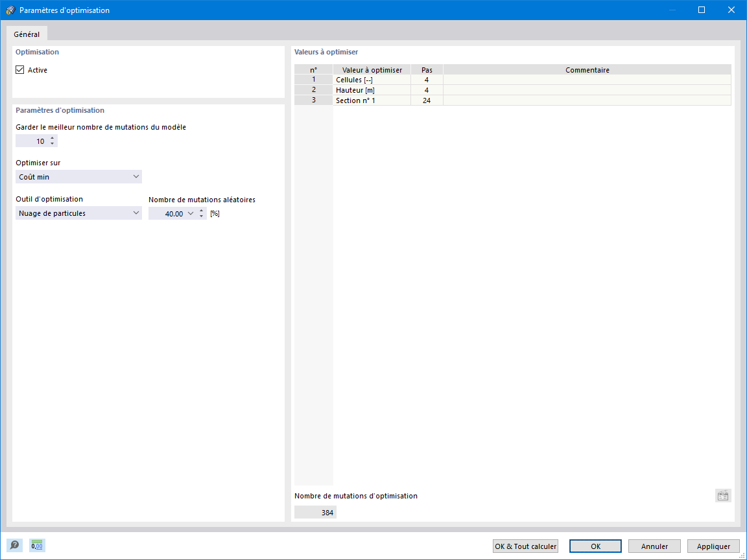747x560 pixels.
Task: Click the help icon at bottom left
Action: point(14,545)
